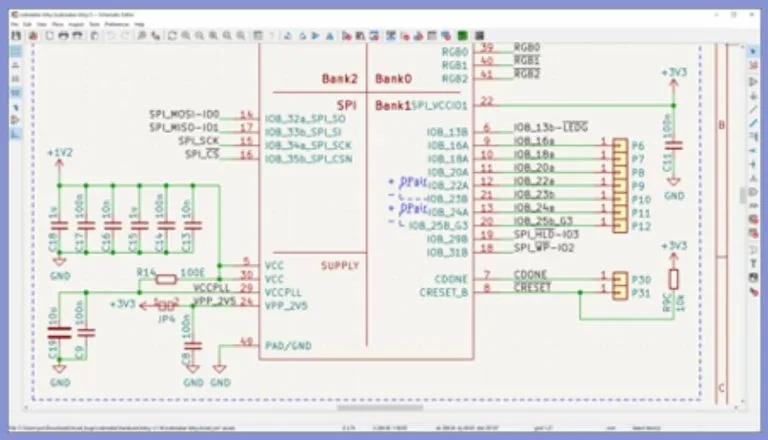Open the Find binoculars icon
Screen dimensions: 768x440
coord(142,36)
